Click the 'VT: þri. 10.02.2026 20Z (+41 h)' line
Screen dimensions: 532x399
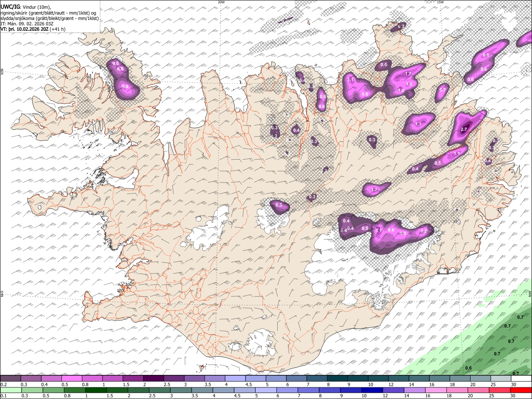click(33, 30)
